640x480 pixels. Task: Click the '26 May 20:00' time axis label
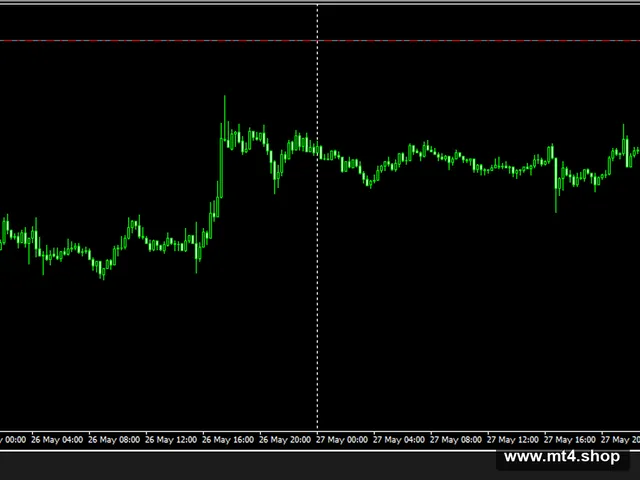coord(285,440)
